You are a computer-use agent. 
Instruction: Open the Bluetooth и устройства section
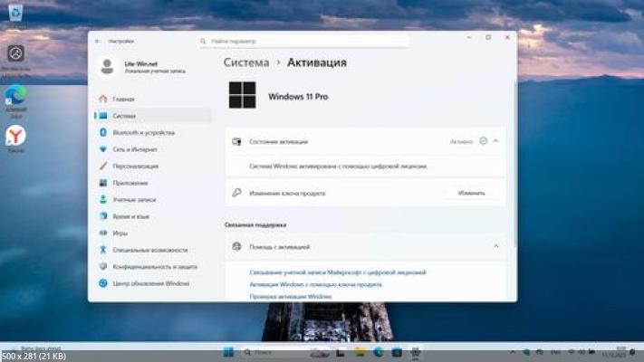tap(143, 132)
